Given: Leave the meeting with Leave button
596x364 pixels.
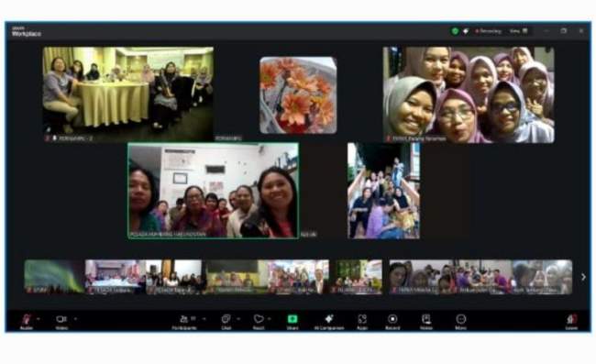Looking at the screenshot, I should pos(571,321).
